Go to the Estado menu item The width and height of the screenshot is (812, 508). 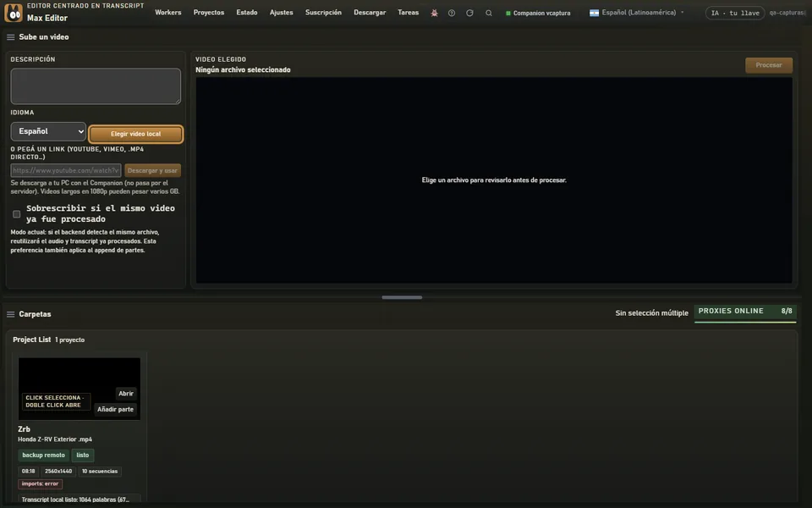247,13
